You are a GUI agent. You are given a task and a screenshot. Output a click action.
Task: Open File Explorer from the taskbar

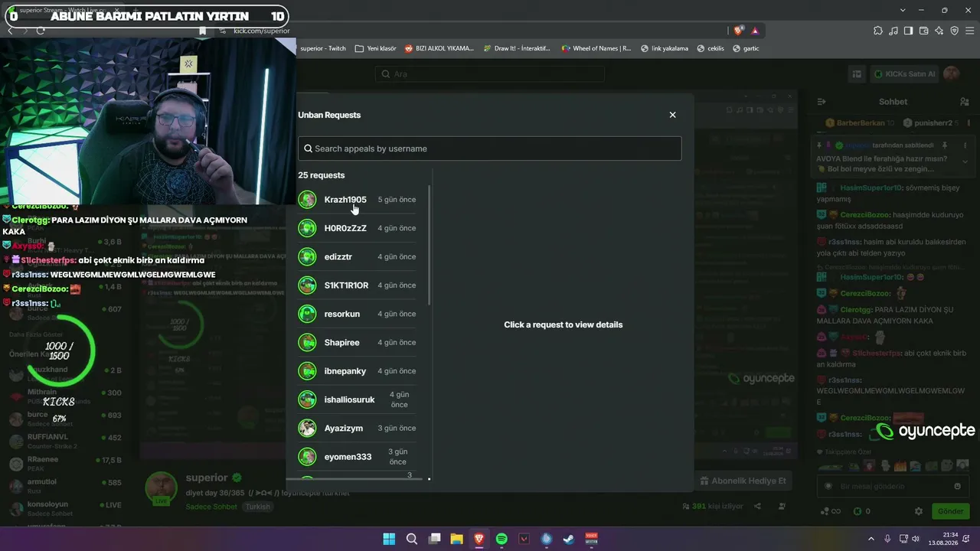coord(456,539)
